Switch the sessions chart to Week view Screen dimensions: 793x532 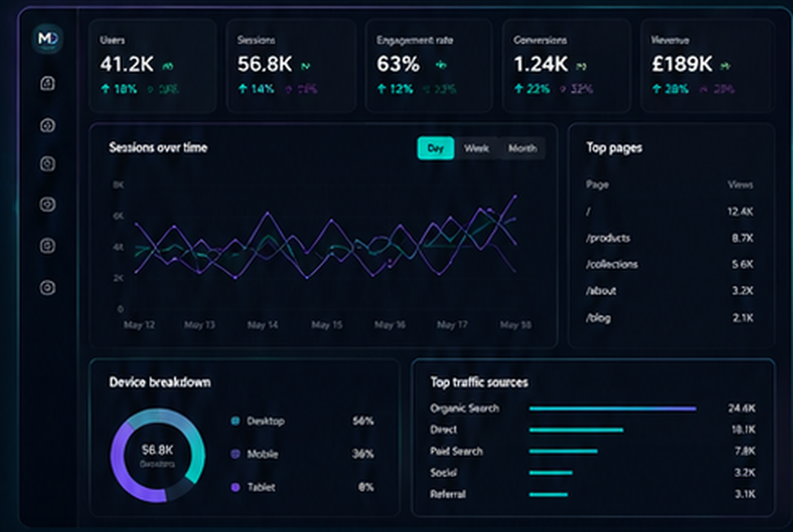coord(476,148)
